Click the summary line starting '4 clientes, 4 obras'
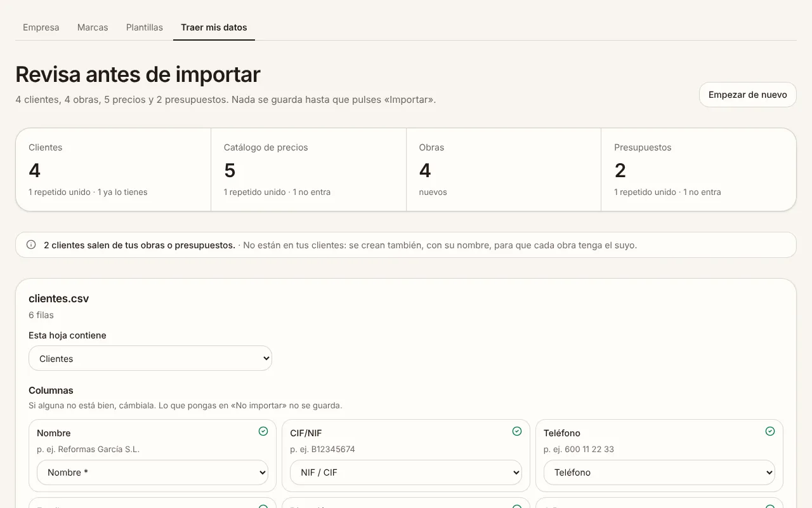Image resolution: width=812 pixels, height=508 pixels. (225, 100)
